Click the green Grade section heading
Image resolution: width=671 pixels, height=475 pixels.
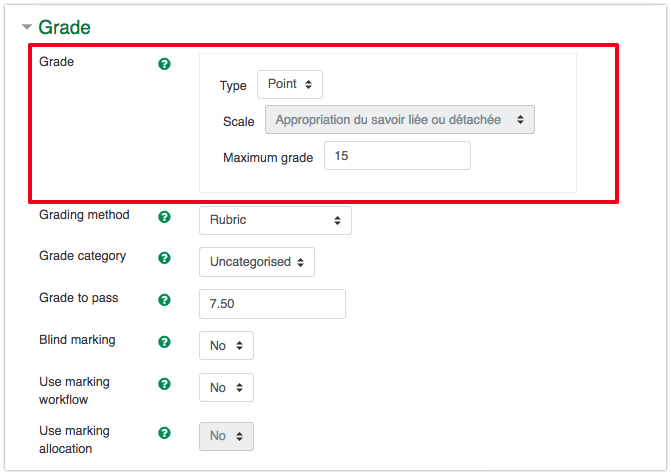tap(65, 27)
